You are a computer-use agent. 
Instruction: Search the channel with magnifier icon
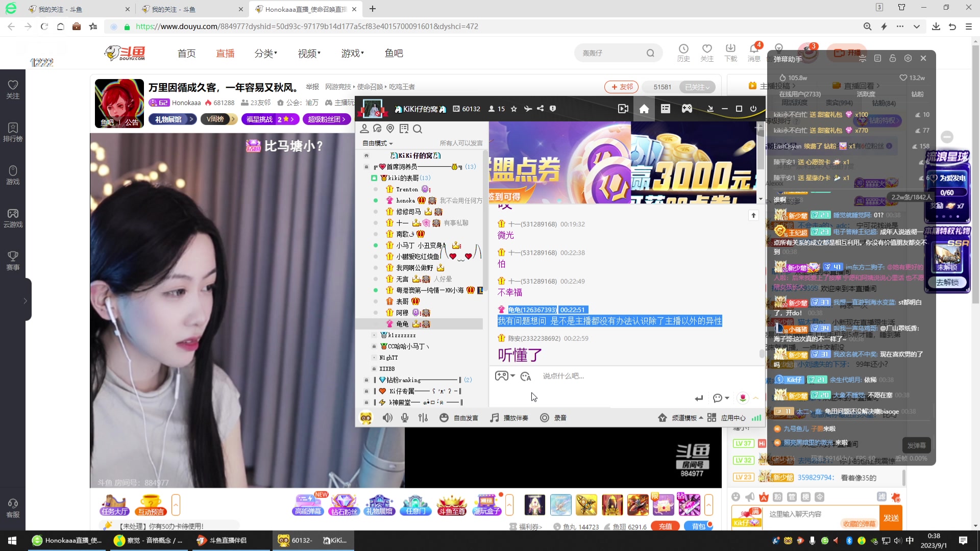(418, 129)
